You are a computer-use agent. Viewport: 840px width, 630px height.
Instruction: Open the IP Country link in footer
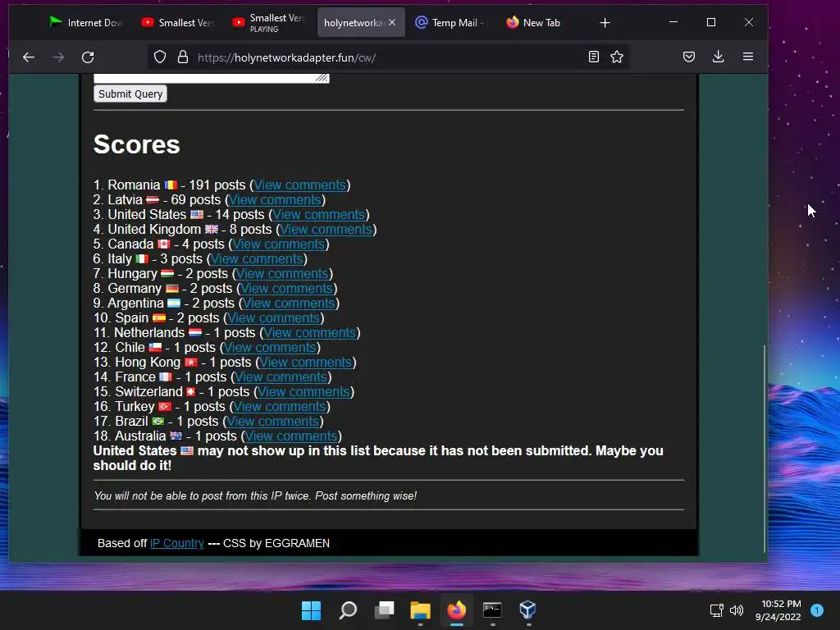(x=177, y=543)
